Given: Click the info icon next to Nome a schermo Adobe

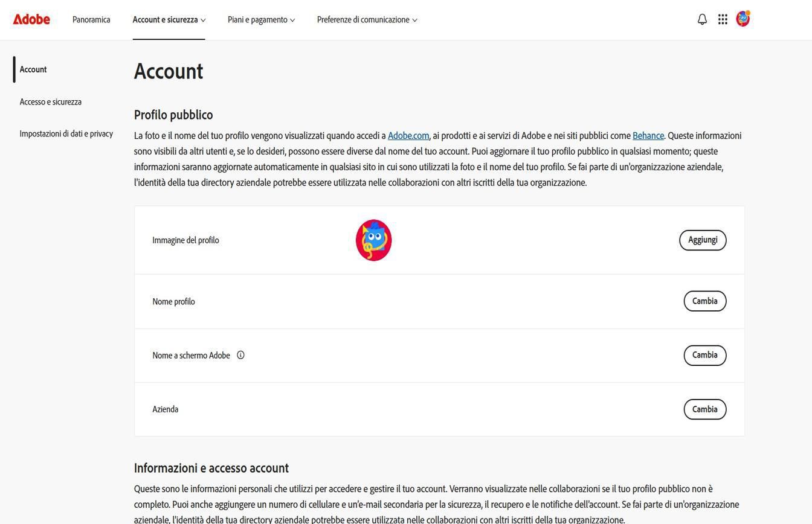Looking at the screenshot, I should click(x=240, y=355).
